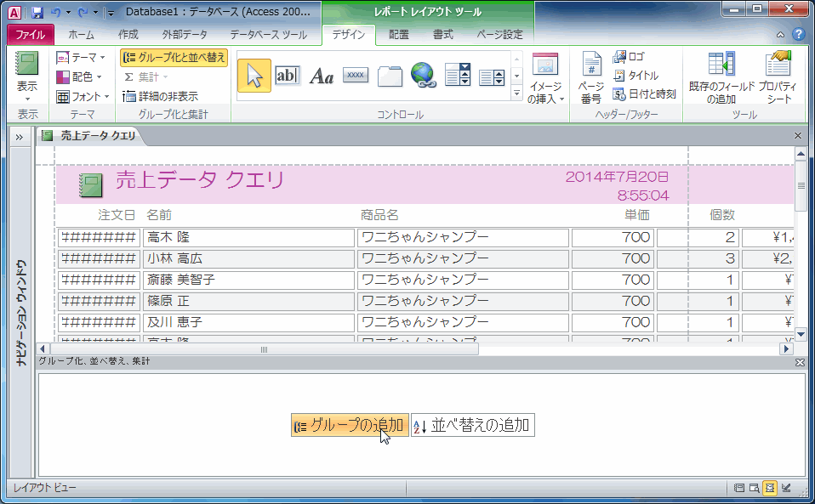Click horizontal scrollbar right arrow
Image resolution: width=815 pixels, height=504 pixels.
tap(787, 349)
